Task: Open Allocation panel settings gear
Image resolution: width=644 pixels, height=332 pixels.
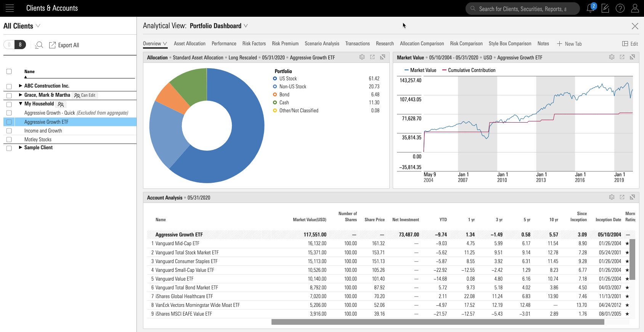Action: (x=362, y=57)
